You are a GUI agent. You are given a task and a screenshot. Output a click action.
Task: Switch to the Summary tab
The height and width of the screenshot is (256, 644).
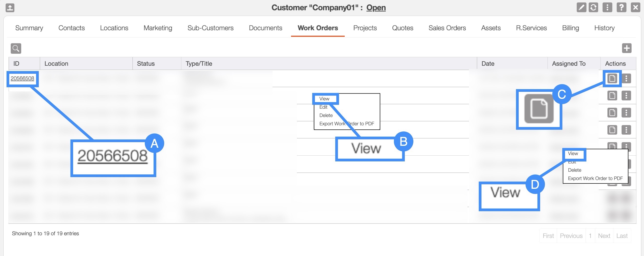tap(29, 28)
